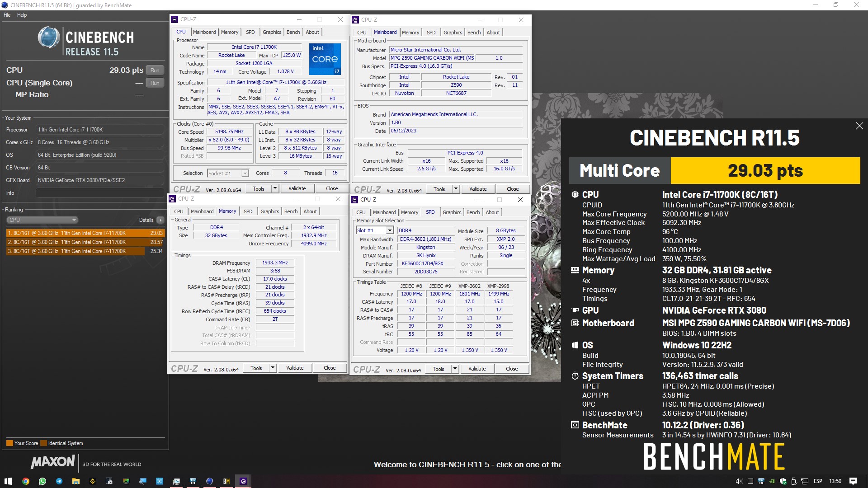Viewport: 868px width, 488px height.
Task: Click the HWiNFO icon in the system tray
Action: pyautogui.click(x=761, y=481)
